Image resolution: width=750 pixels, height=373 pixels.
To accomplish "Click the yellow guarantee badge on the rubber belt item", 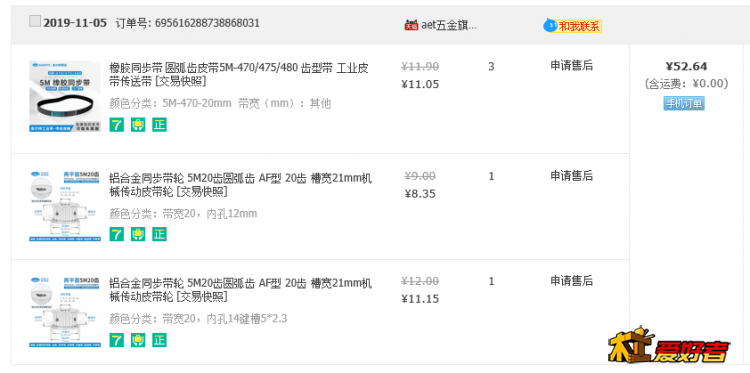I will (138, 125).
